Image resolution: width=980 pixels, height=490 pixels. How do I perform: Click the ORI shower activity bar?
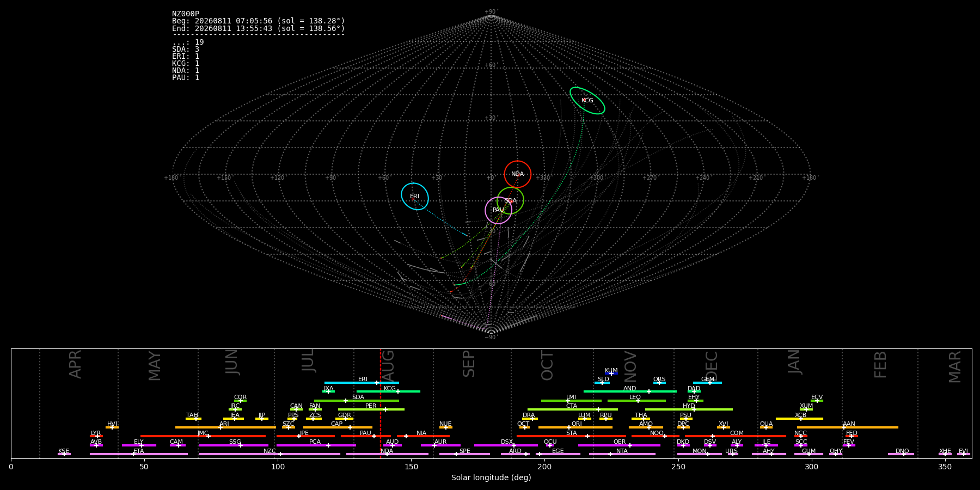pyautogui.click(x=575, y=427)
